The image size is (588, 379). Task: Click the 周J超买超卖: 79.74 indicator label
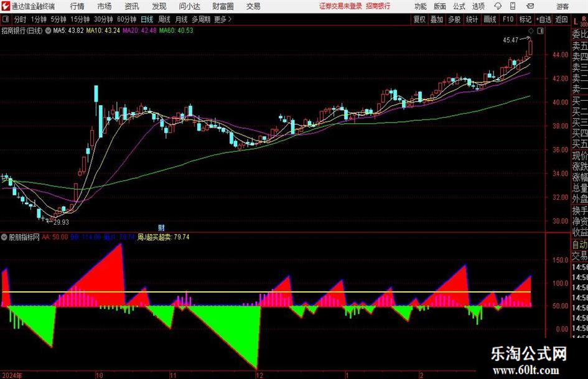coord(163,237)
